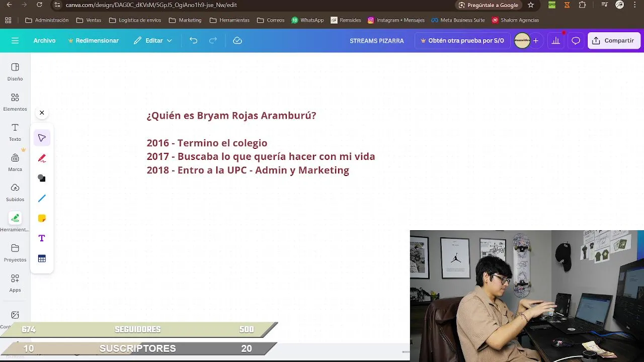Open the browser apps grid icon

point(8,20)
